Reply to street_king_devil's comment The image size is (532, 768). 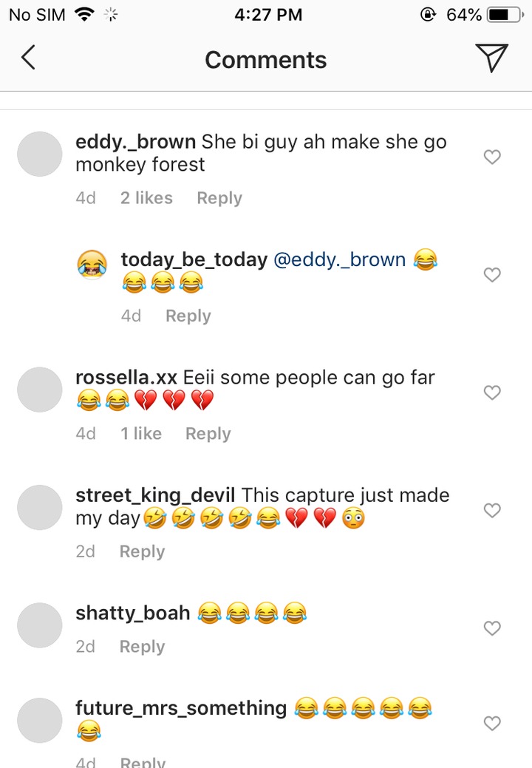[x=142, y=551]
